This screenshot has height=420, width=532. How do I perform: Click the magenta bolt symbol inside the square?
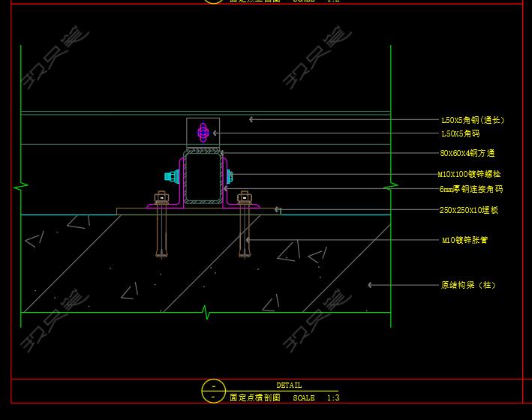point(203,133)
